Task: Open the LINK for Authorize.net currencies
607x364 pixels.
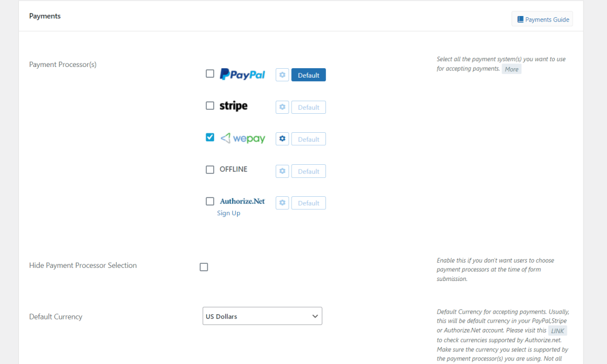Action: coord(557,331)
